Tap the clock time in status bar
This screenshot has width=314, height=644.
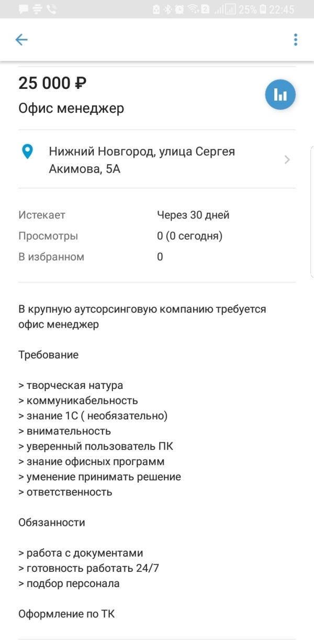[x=282, y=9]
